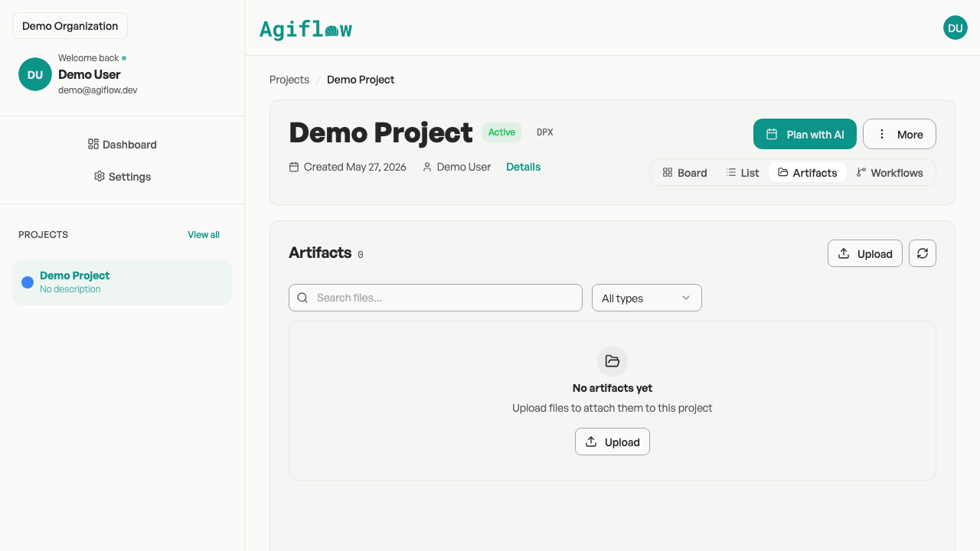This screenshot has width=980, height=551.
Task: Select Demo Project in sidebar list
Action: (x=122, y=282)
